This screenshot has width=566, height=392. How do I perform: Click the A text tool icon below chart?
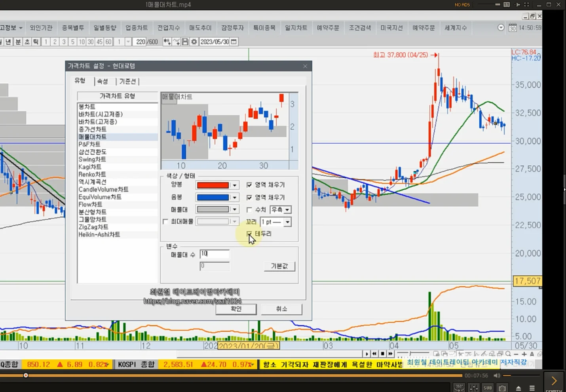click(532, 354)
